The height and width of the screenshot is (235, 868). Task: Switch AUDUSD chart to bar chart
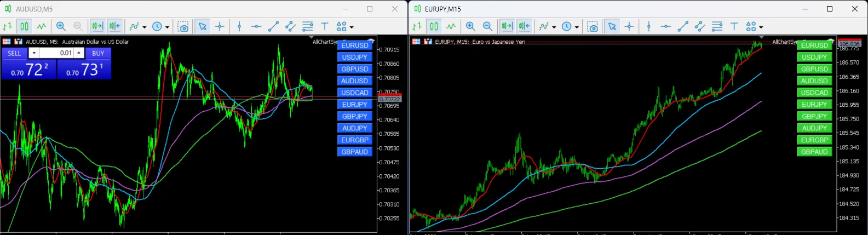click(x=7, y=26)
